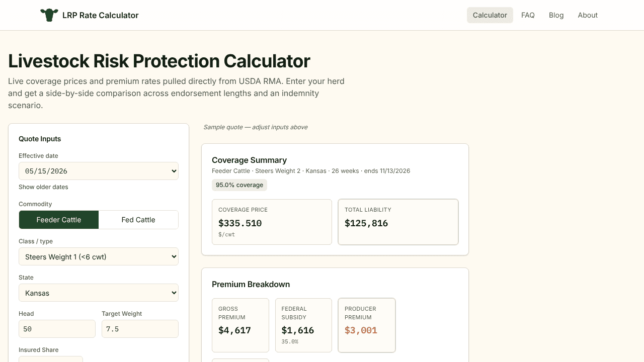Click the Sample quote note text
Screen dimensions: 644x362
pyautogui.click(x=255, y=127)
